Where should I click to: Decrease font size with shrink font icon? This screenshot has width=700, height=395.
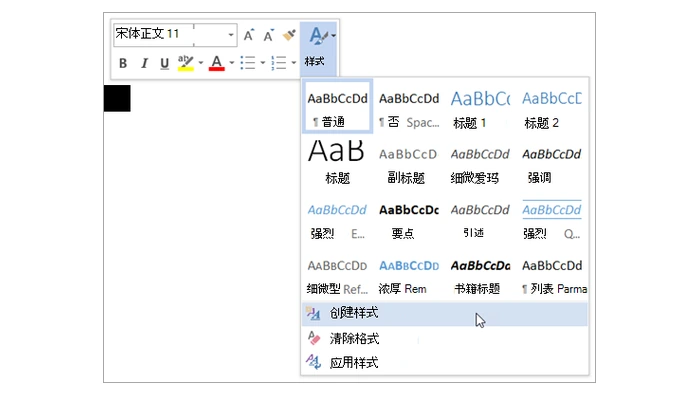[x=268, y=35]
